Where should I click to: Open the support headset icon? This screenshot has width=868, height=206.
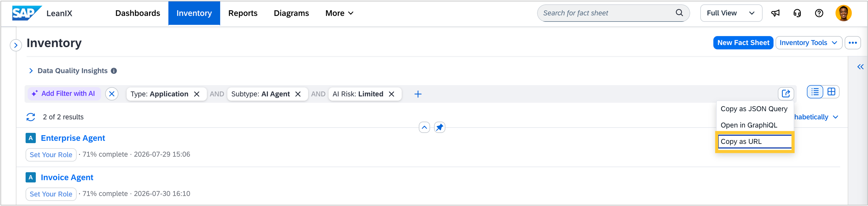coord(797,13)
